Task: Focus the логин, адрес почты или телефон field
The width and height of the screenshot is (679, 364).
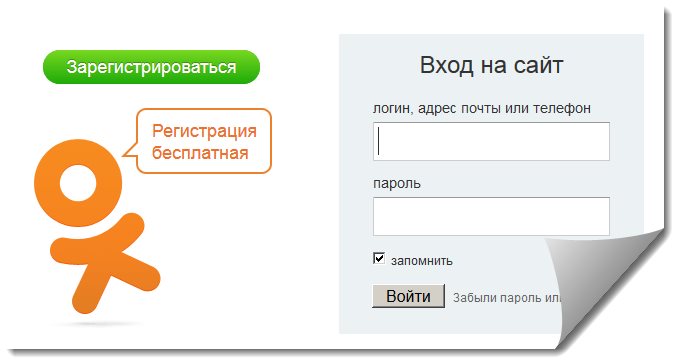Action: tap(491, 142)
